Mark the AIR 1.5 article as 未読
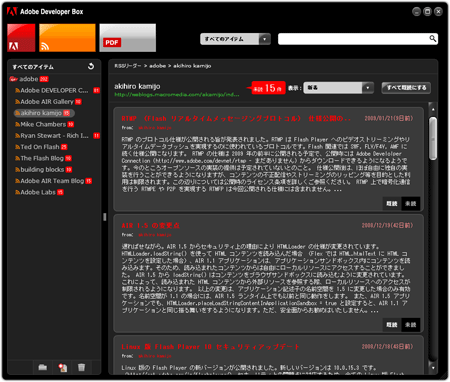This screenshot has width=450, height=382. click(x=411, y=325)
